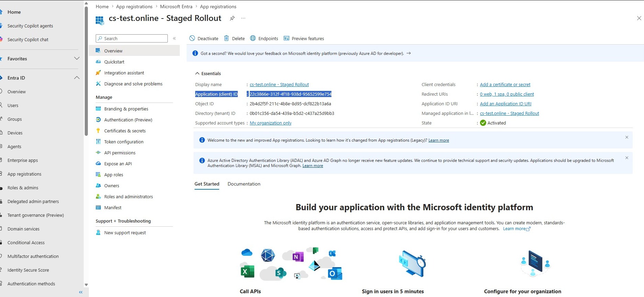This screenshot has height=297, width=644.
Task: Collapse the Essentials section
Action: (x=197, y=73)
